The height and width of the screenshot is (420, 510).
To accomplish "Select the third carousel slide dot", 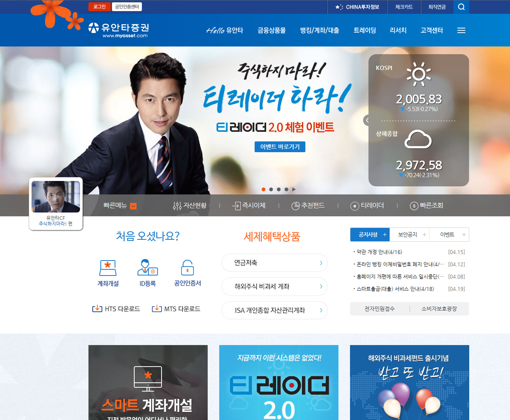I will pyautogui.click(x=279, y=189).
